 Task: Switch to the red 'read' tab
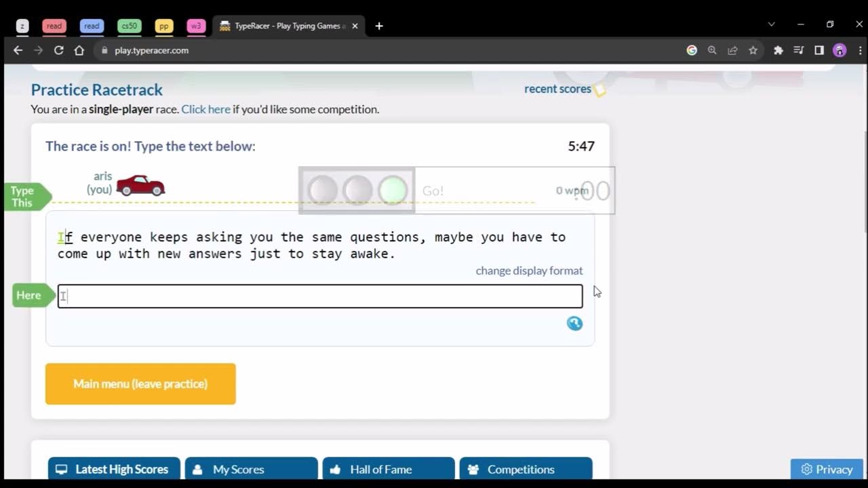[x=54, y=26]
